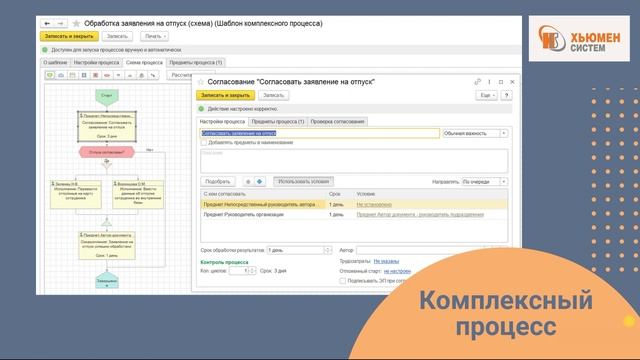The width and height of the screenshot is (640, 360).
Task: Click the Подобрать button
Action: coord(218,182)
